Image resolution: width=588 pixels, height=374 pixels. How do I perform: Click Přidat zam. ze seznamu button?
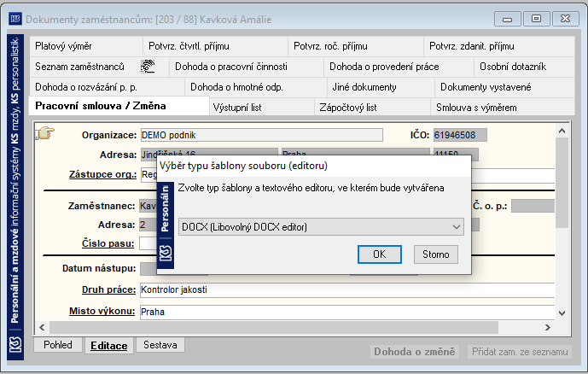pos(520,352)
